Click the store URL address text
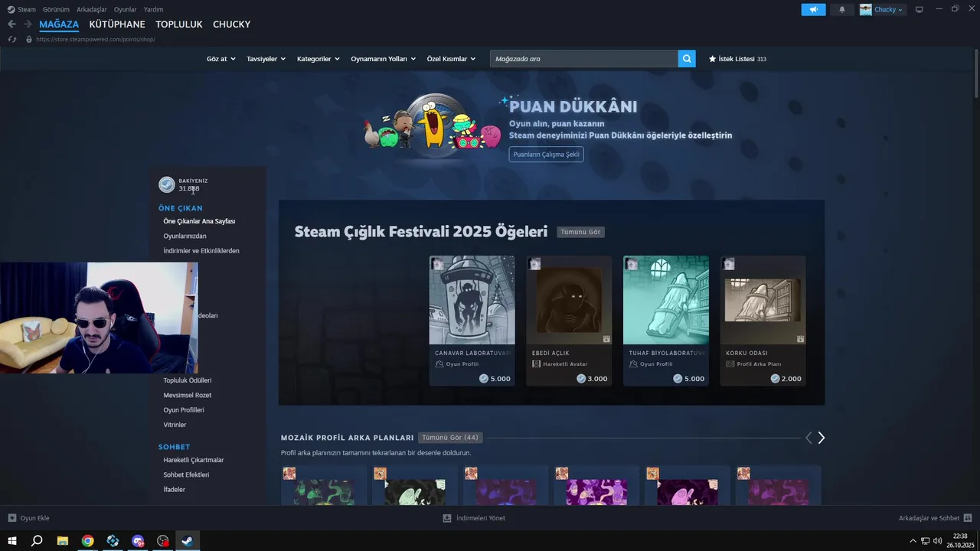980x551 pixels. pyautogui.click(x=96, y=39)
